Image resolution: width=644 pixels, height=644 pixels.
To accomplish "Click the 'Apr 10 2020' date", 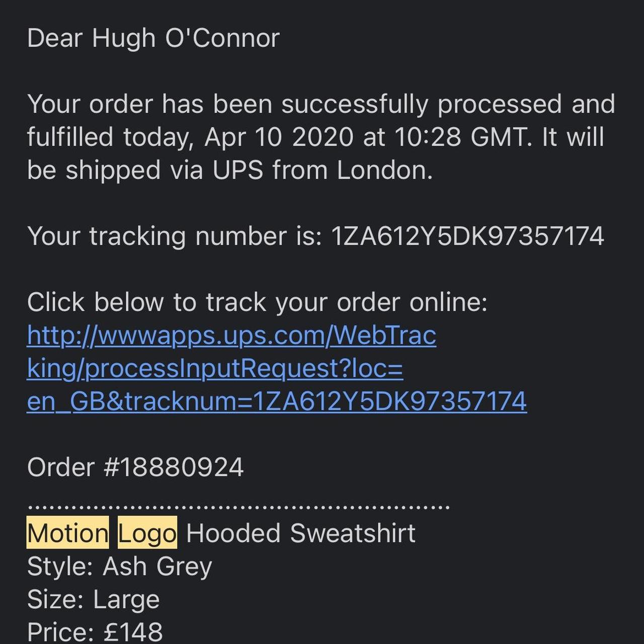I will point(279,137).
